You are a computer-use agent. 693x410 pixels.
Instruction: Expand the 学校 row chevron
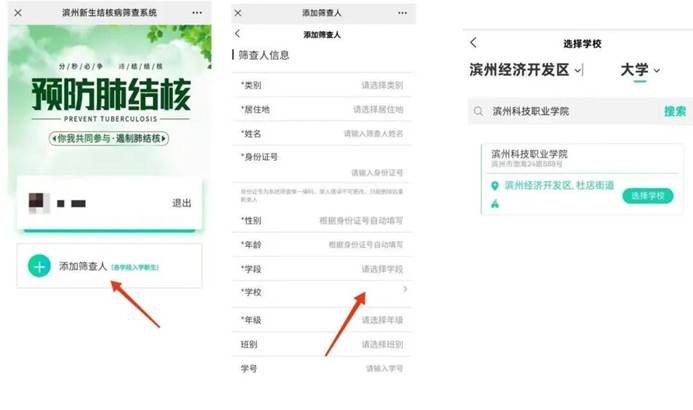[x=404, y=289]
